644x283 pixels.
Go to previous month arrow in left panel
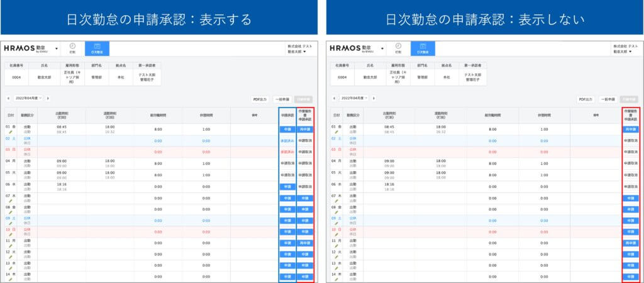9,99
